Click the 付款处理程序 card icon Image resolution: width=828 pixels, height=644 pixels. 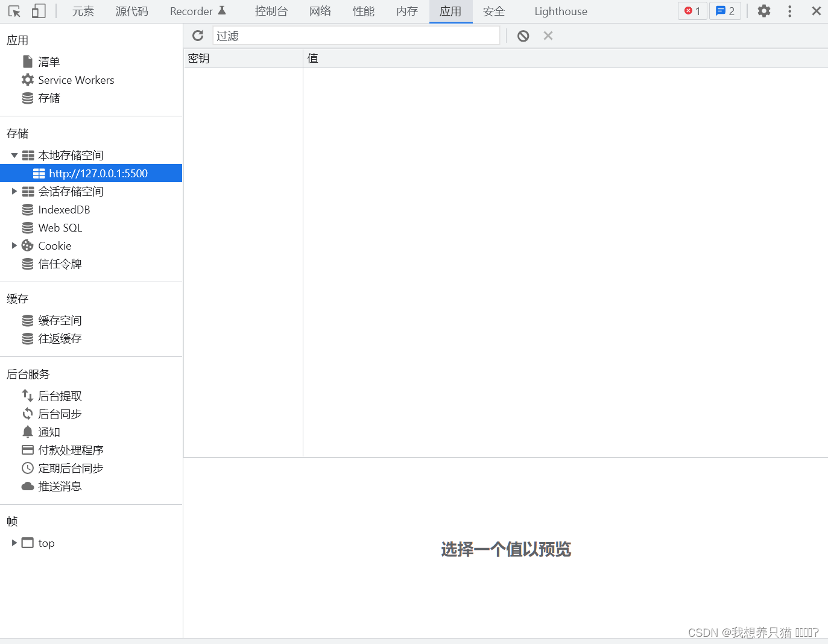click(28, 450)
